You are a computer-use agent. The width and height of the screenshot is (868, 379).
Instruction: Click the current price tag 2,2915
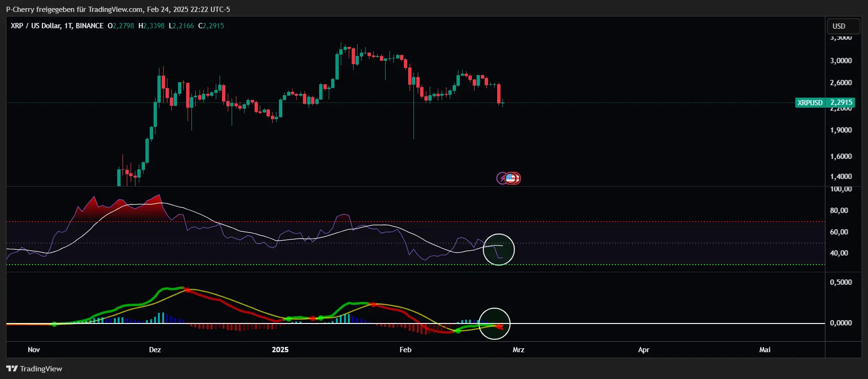point(841,102)
